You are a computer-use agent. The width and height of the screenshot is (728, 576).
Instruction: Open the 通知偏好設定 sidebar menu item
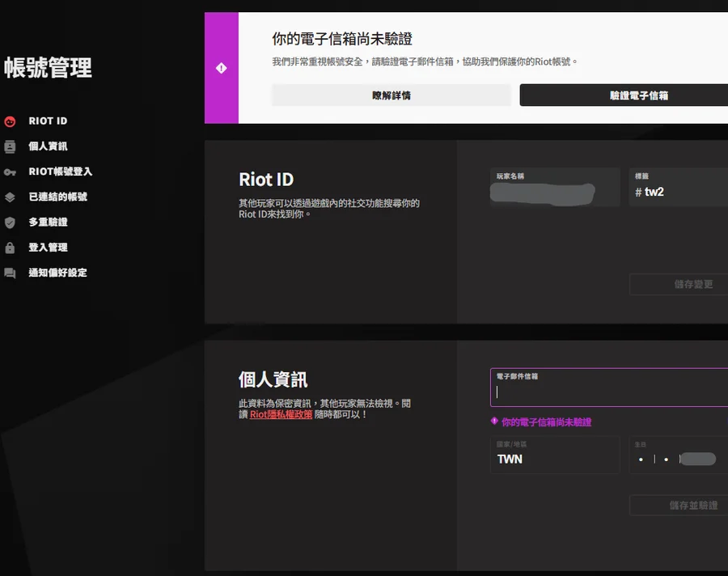[x=57, y=273]
